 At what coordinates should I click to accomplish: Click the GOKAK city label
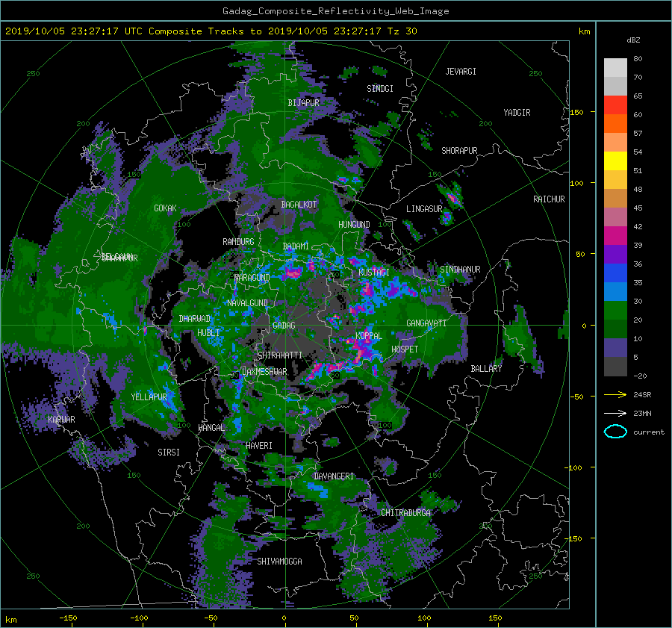165,208
